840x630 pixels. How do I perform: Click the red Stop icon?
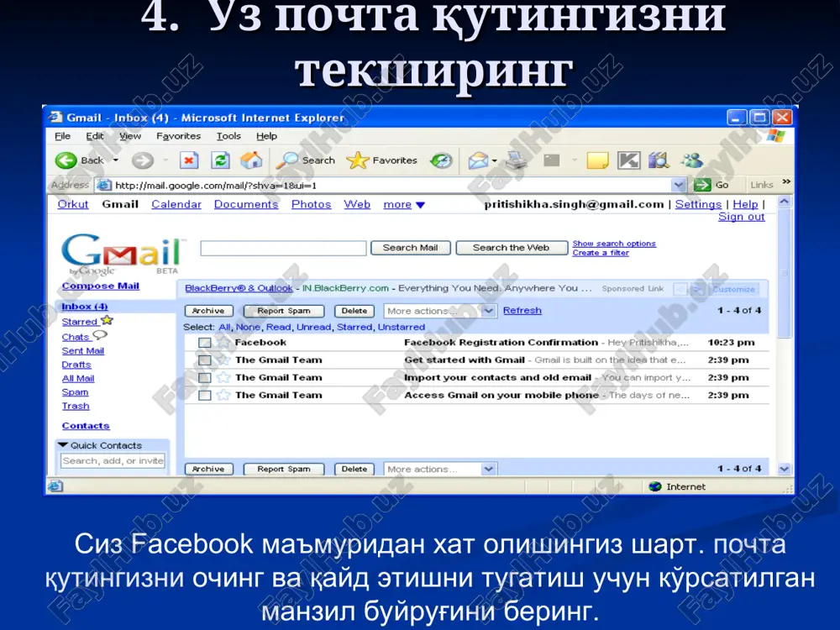coord(188,160)
